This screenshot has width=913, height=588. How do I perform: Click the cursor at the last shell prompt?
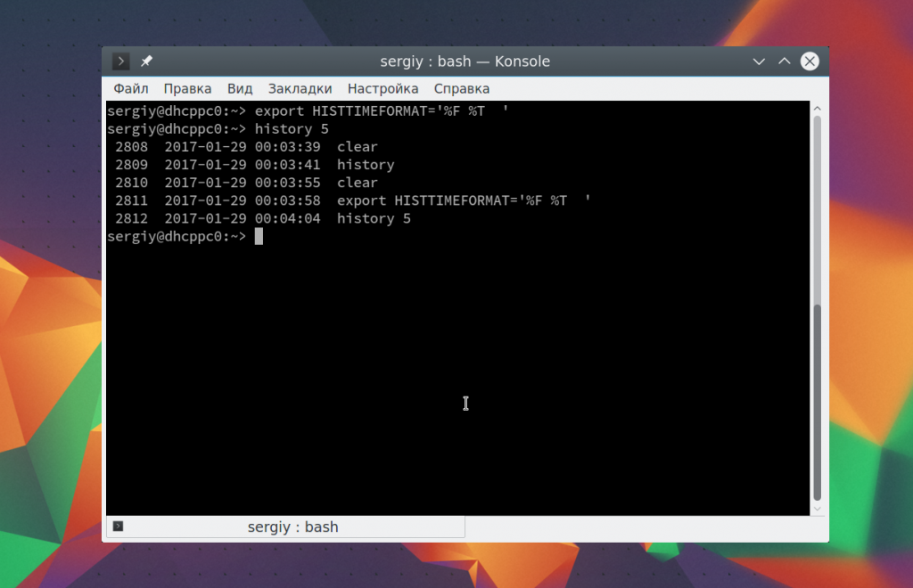(x=259, y=236)
